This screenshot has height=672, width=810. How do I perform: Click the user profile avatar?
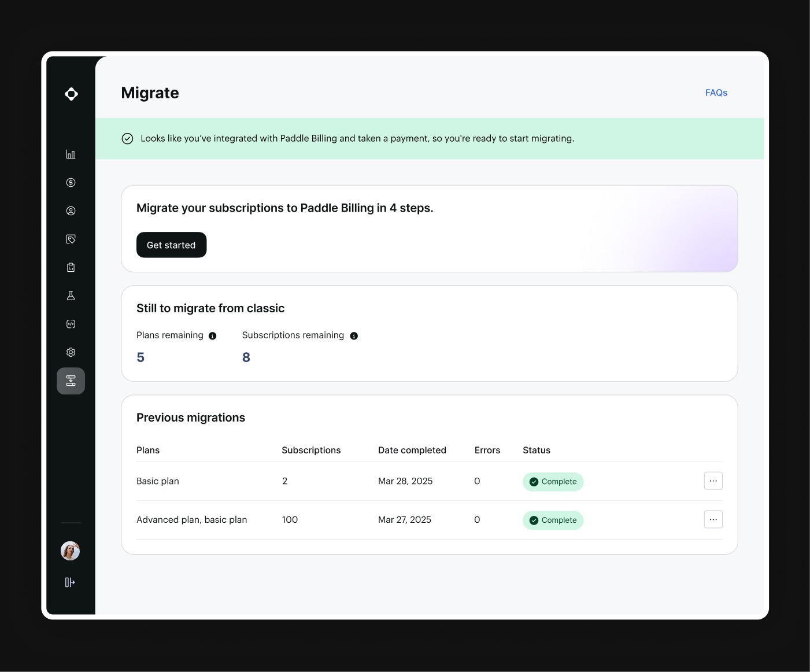[x=70, y=551]
